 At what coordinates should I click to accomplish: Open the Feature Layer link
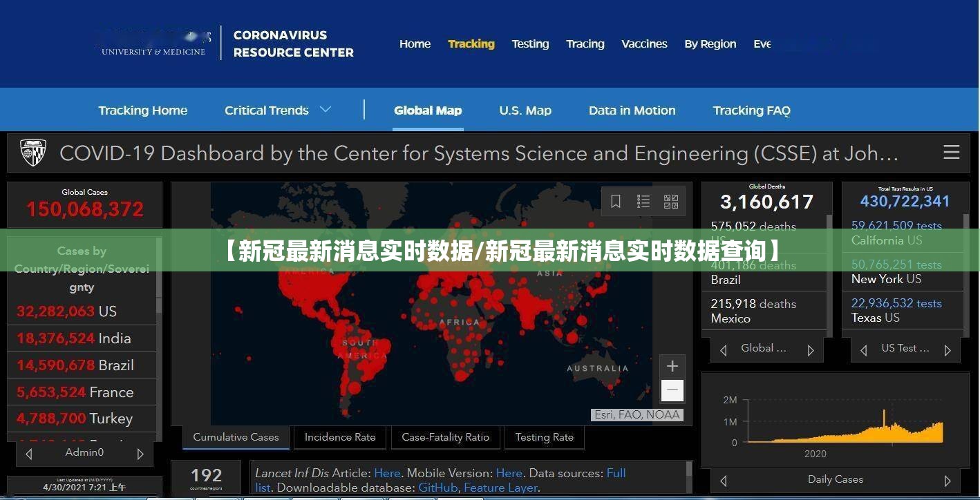click(500, 488)
